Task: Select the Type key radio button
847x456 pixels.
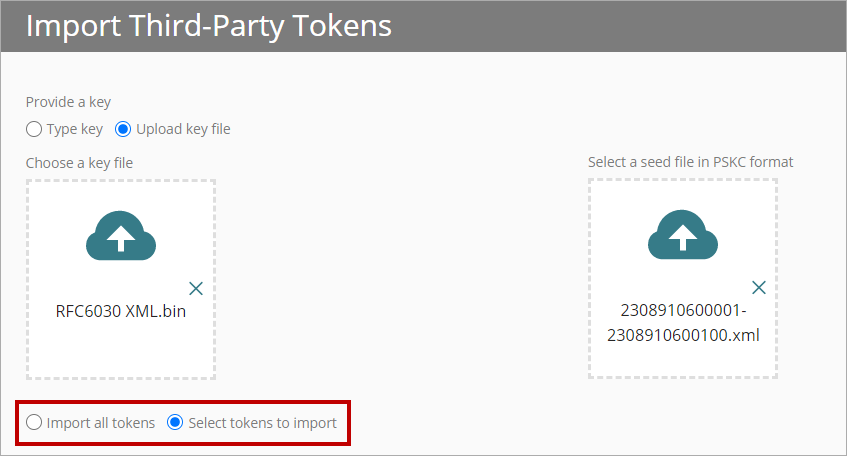Action: [34, 129]
